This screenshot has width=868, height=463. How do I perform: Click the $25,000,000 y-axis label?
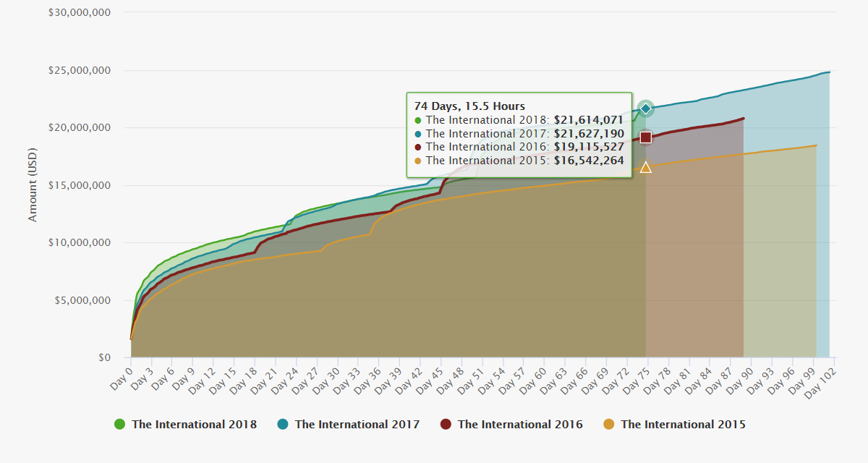[79, 70]
